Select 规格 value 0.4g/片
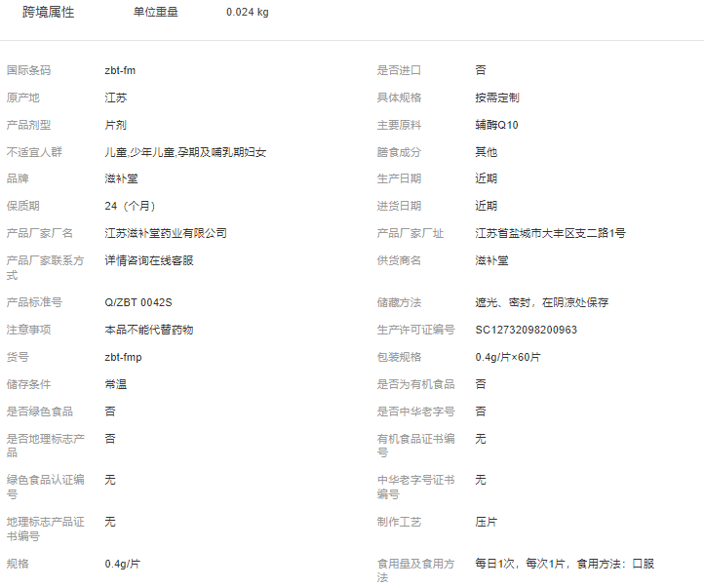This screenshot has width=704, height=588. [x=123, y=565]
